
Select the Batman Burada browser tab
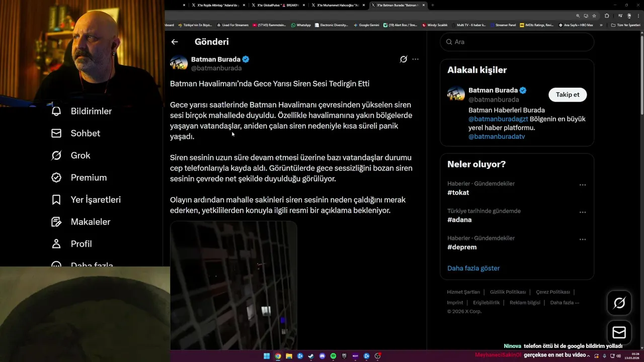(398, 5)
